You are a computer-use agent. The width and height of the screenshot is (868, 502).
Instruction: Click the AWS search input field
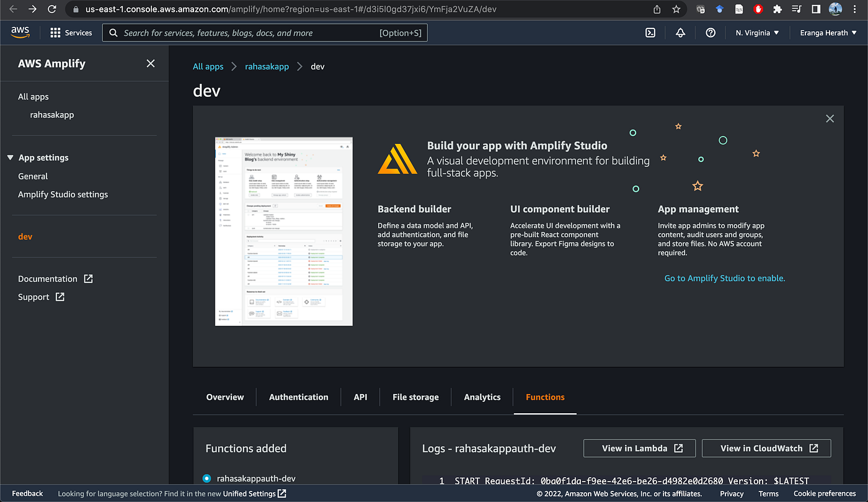[265, 33]
